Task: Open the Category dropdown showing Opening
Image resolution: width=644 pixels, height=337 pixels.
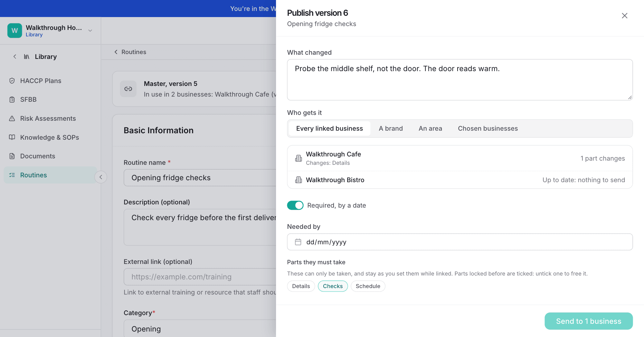Action: point(200,328)
